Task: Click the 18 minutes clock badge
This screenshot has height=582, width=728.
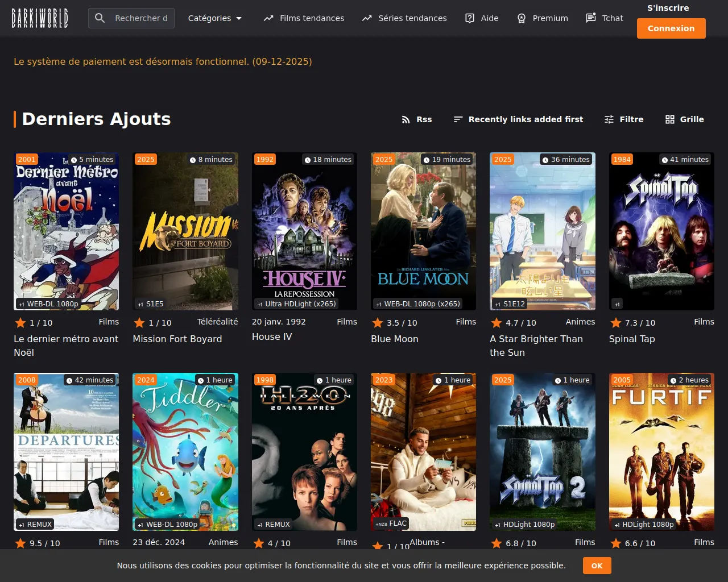Action: point(328,160)
